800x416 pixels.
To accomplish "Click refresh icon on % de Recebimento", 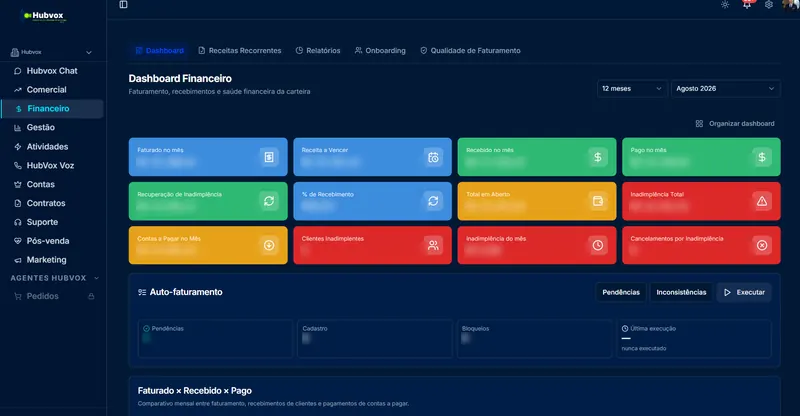I will click(433, 201).
